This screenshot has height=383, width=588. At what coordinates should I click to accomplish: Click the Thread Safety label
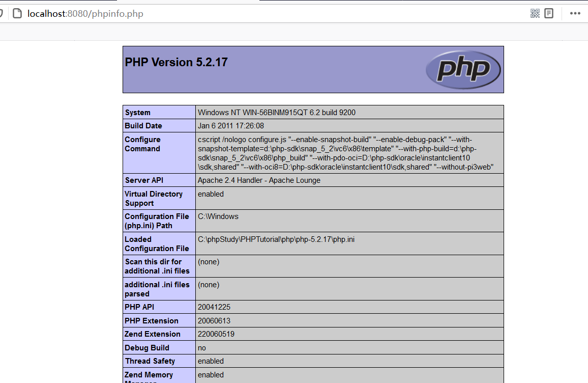[150, 361]
